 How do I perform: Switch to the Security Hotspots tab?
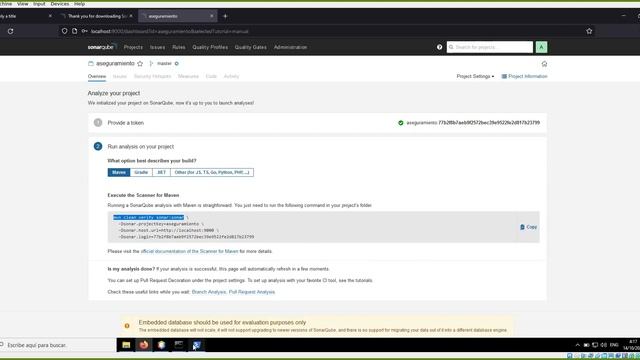[x=152, y=76]
